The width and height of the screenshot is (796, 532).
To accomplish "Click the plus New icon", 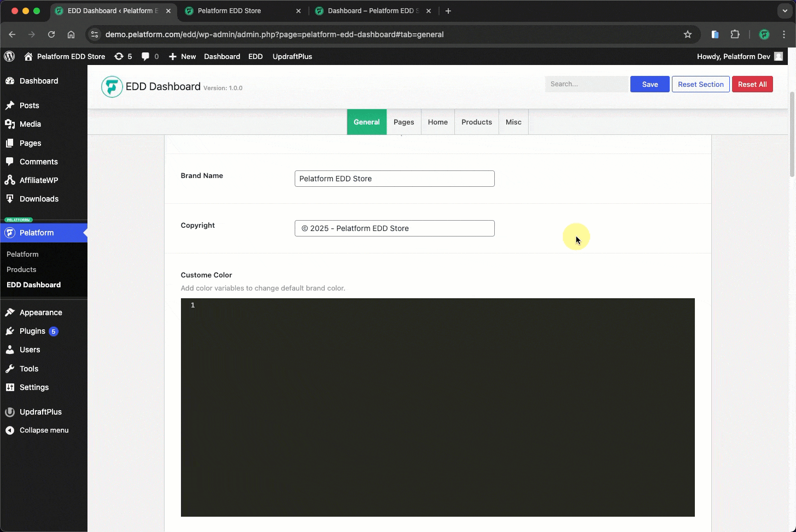I will click(x=173, y=56).
